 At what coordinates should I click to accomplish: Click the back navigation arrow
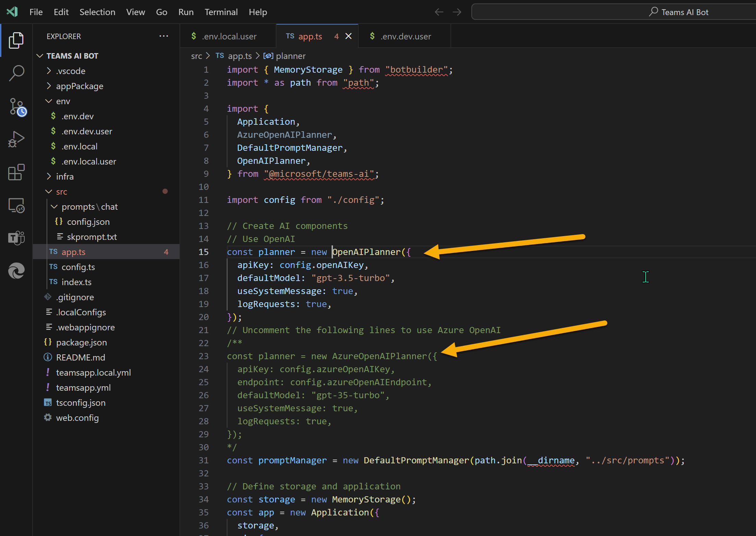[439, 12]
